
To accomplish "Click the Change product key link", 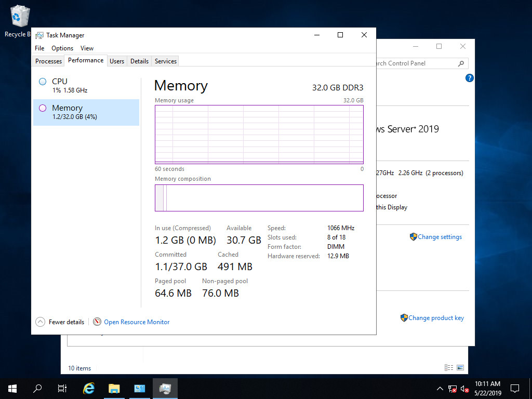I will tap(436, 318).
